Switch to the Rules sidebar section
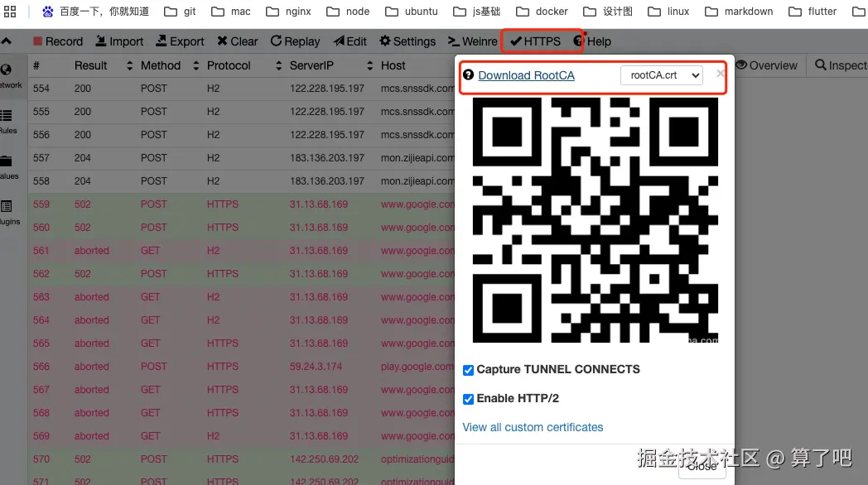This screenshot has height=485, width=868. point(7,122)
